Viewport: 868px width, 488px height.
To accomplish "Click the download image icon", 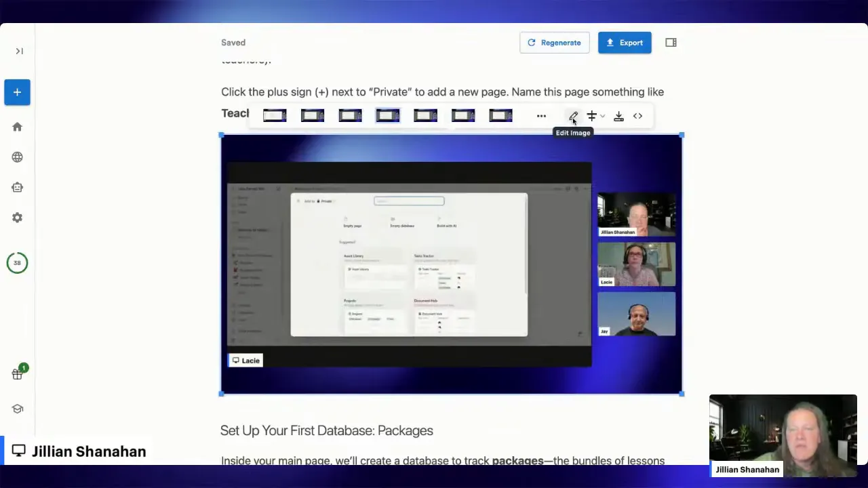I will (618, 116).
